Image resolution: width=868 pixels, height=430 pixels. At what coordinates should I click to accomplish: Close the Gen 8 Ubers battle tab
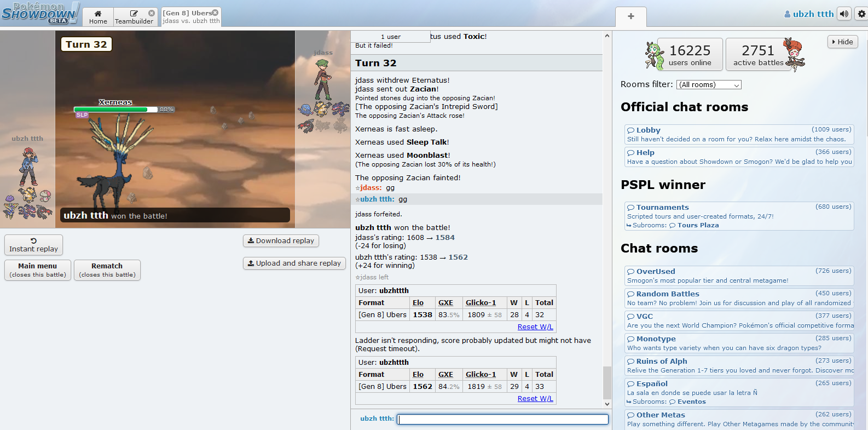coord(215,13)
